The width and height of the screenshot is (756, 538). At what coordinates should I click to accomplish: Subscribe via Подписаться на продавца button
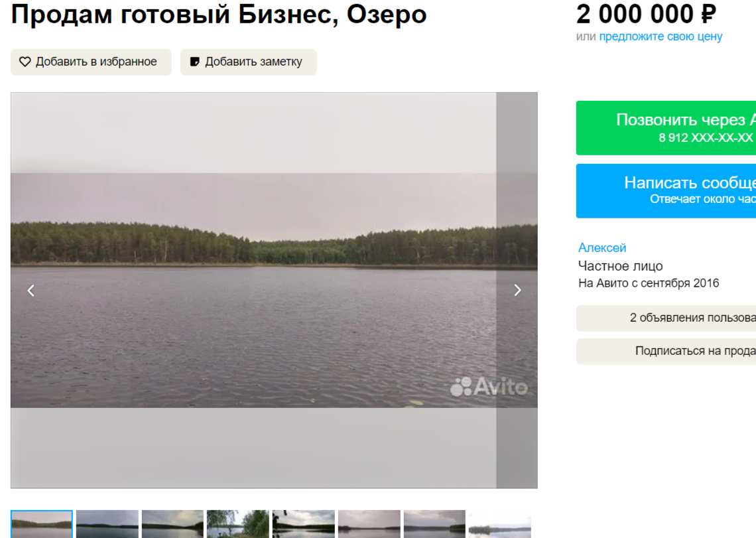tap(666, 351)
